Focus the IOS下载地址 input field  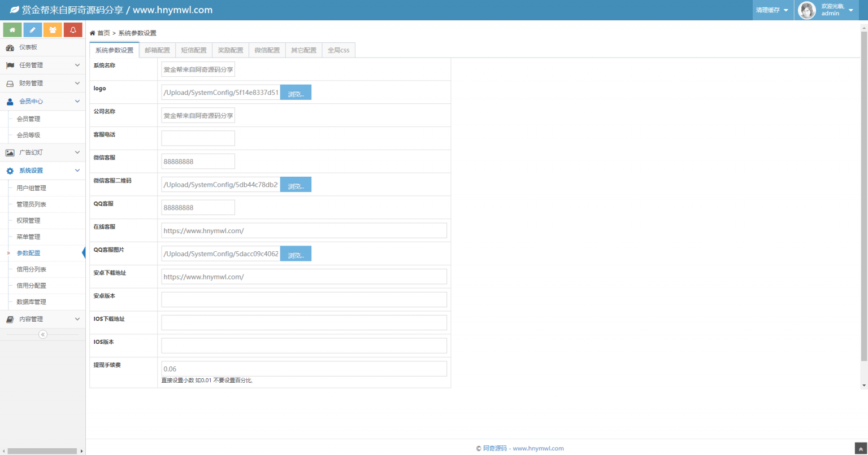point(304,323)
